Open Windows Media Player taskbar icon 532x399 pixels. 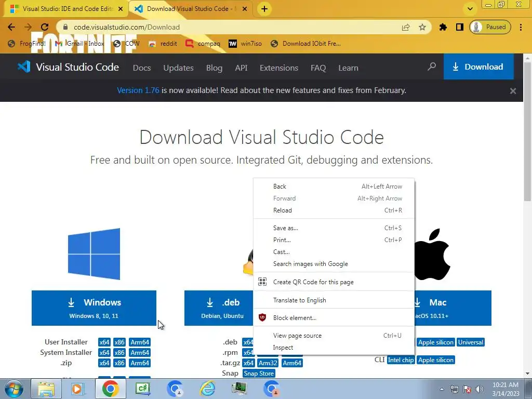coord(77,389)
